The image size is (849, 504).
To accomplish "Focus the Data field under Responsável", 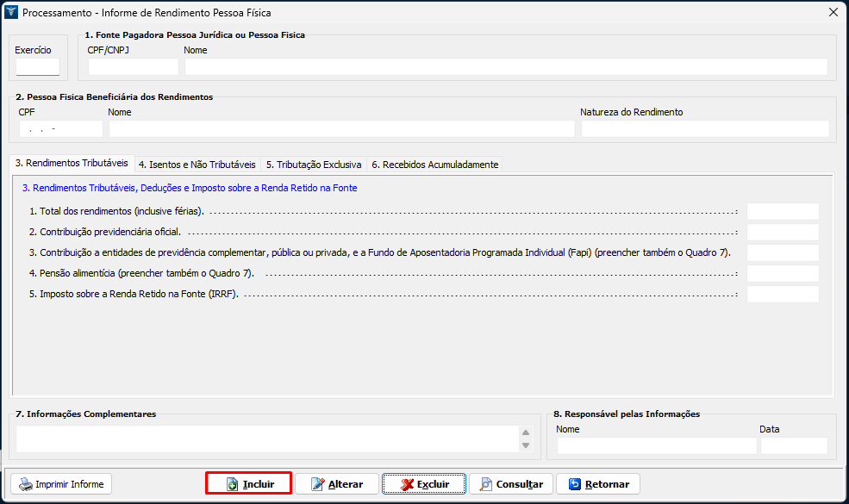I will pos(793,446).
